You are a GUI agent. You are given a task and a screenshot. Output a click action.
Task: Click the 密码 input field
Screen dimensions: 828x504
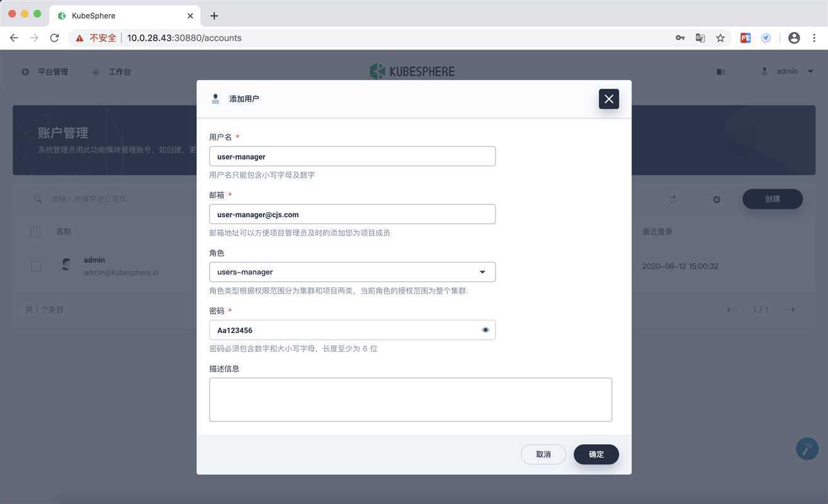pyautogui.click(x=352, y=330)
